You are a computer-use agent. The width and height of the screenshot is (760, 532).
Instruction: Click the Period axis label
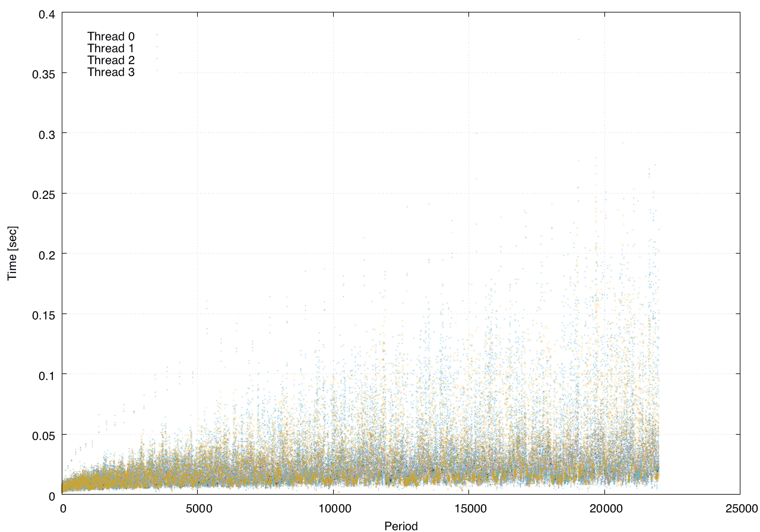point(401,526)
